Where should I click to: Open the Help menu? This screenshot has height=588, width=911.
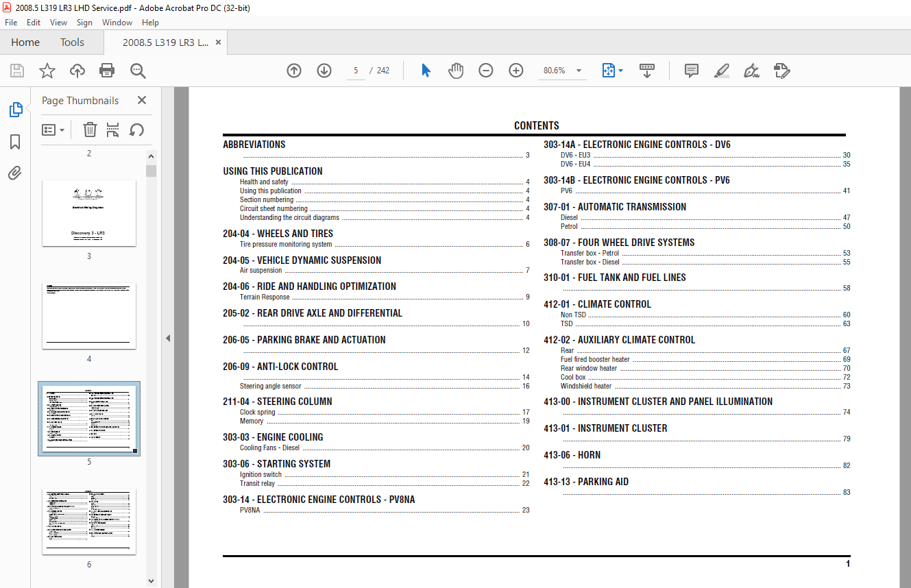tap(150, 23)
